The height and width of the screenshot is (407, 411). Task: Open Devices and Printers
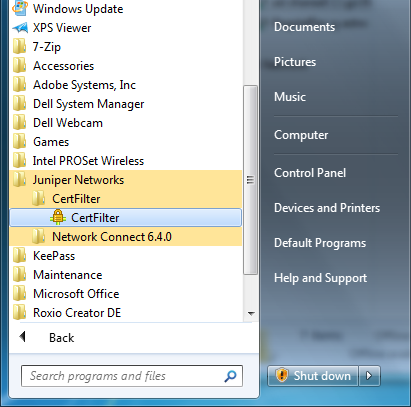coord(327,208)
